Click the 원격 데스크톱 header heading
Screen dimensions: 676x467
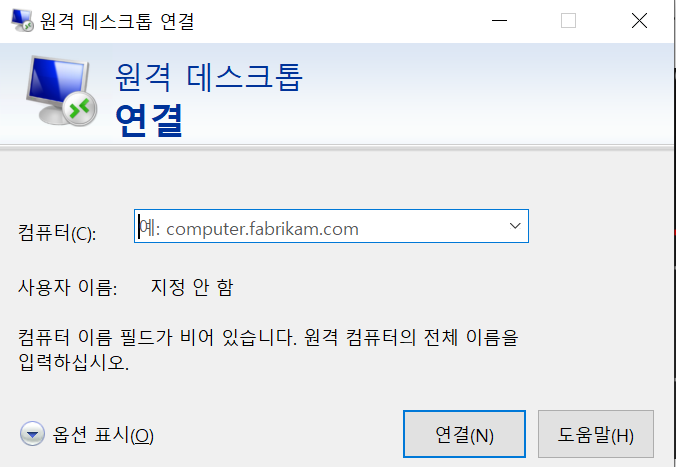click(x=209, y=78)
